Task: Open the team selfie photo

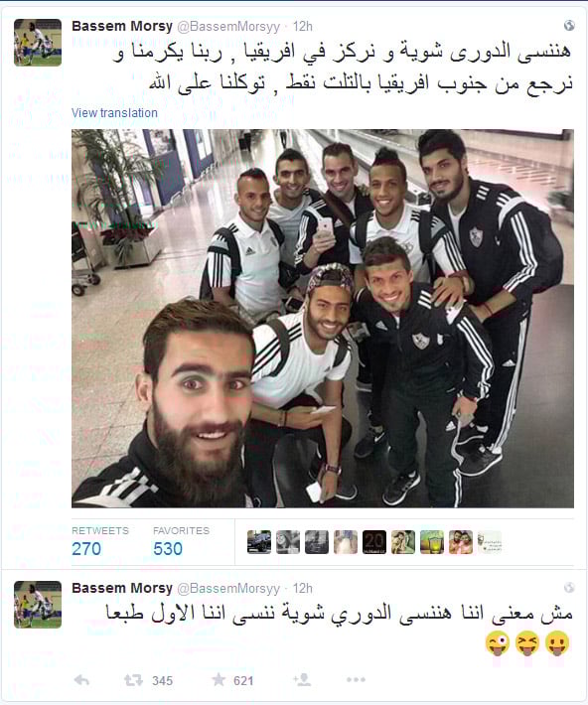Action: (323, 319)
